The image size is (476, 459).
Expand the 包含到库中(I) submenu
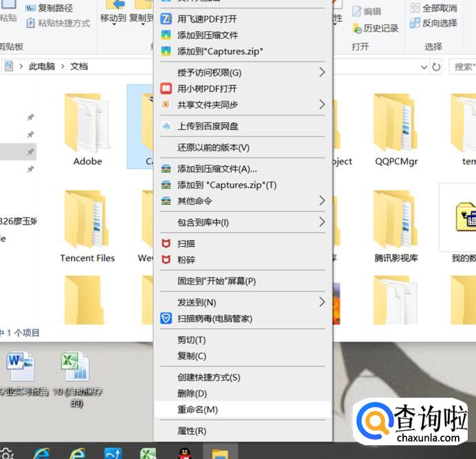pyautogui.click(x=322, y=222)
